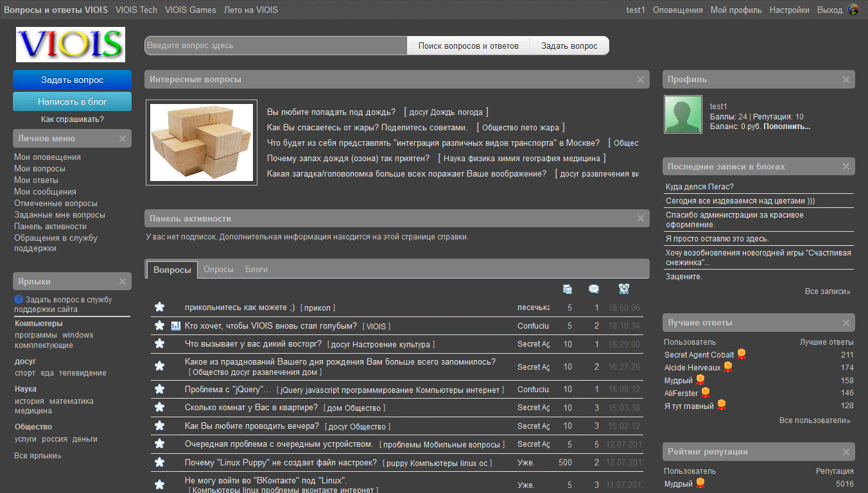Click the программы tag under Компьютеры
The width and height of the screenshot is (868, 493).
pos(36,335)
